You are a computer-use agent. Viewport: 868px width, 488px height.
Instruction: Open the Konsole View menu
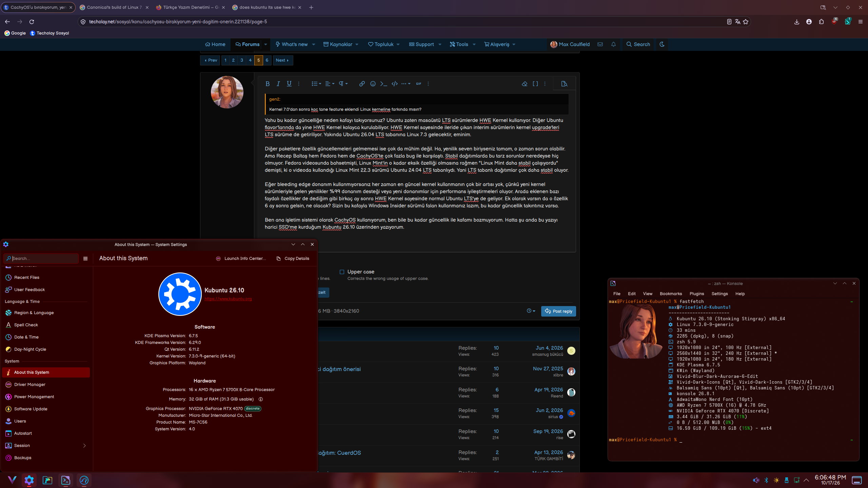(x=648, y=293)
